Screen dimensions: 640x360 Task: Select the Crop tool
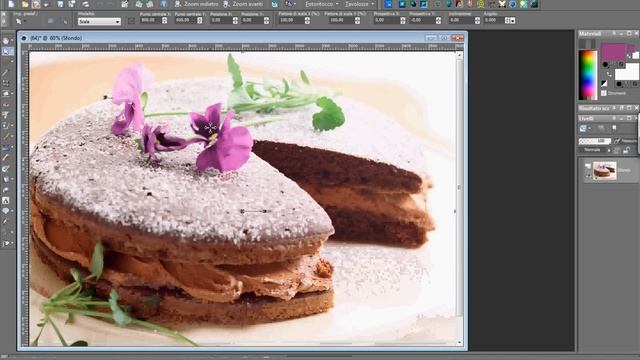click(6, 83)
